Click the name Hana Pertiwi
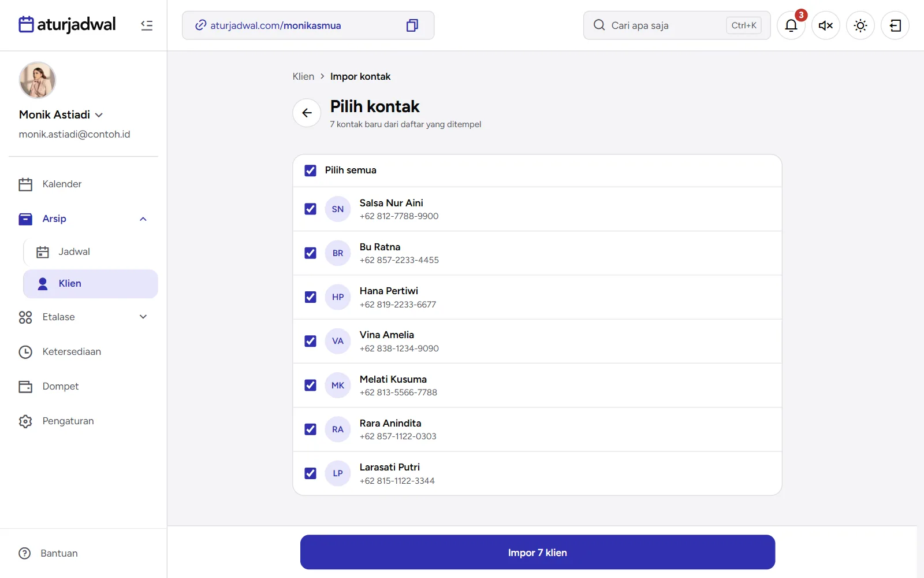924x578 pixels. [x=389, y=291]
